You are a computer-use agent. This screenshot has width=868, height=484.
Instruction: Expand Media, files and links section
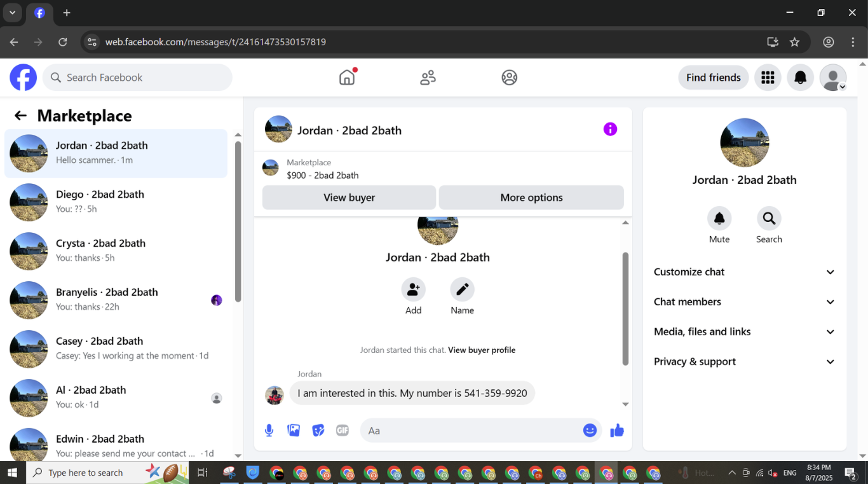[x=745, y=332]
